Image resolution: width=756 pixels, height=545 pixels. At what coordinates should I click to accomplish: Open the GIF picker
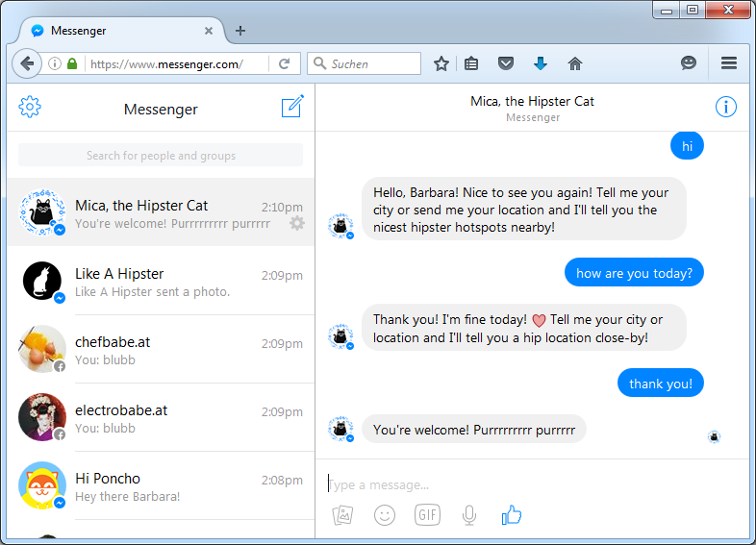[427, 515]
